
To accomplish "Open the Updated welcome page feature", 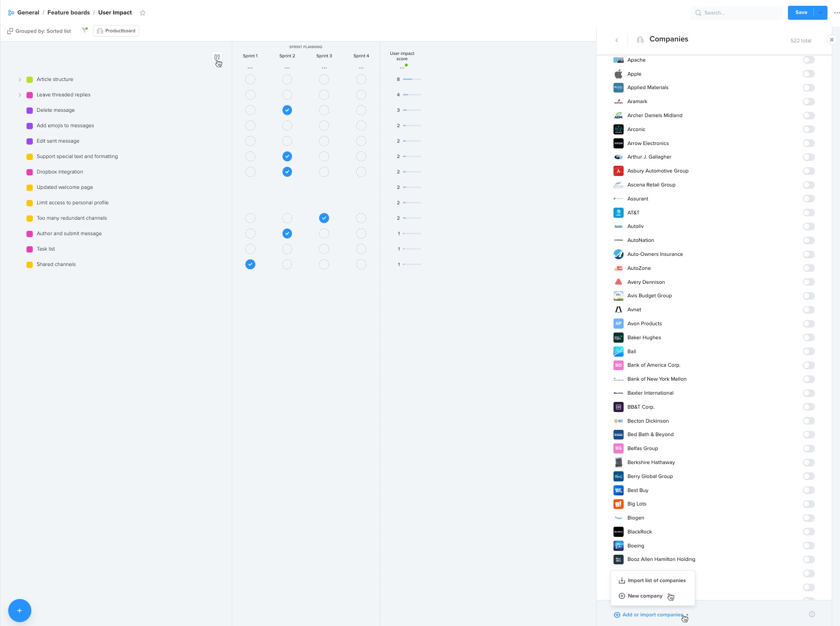I will (65, 187).
